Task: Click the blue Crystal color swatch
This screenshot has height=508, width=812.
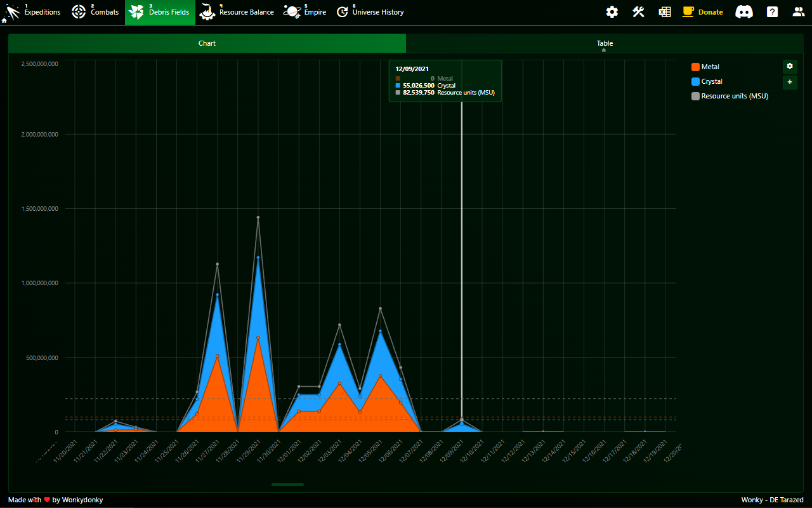Action: click(695, 81)
